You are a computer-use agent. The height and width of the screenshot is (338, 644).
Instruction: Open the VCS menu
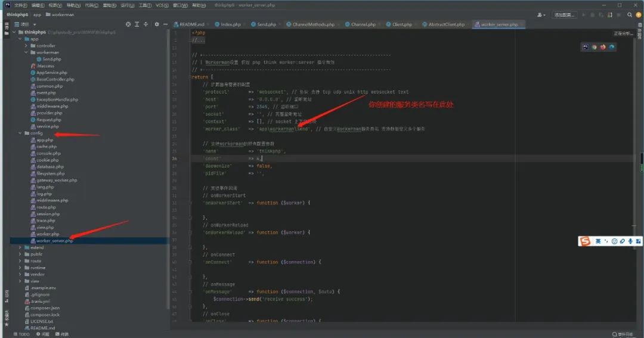point(162,5)
